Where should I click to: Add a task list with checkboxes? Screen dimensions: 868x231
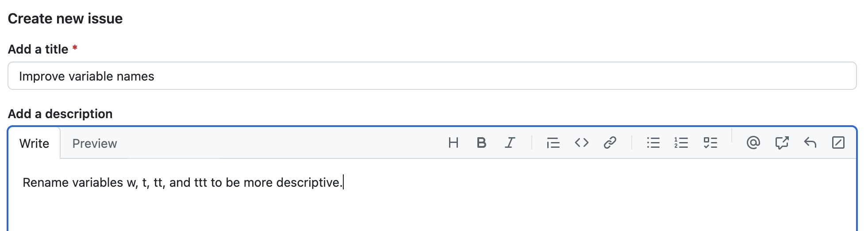point(710,143)
